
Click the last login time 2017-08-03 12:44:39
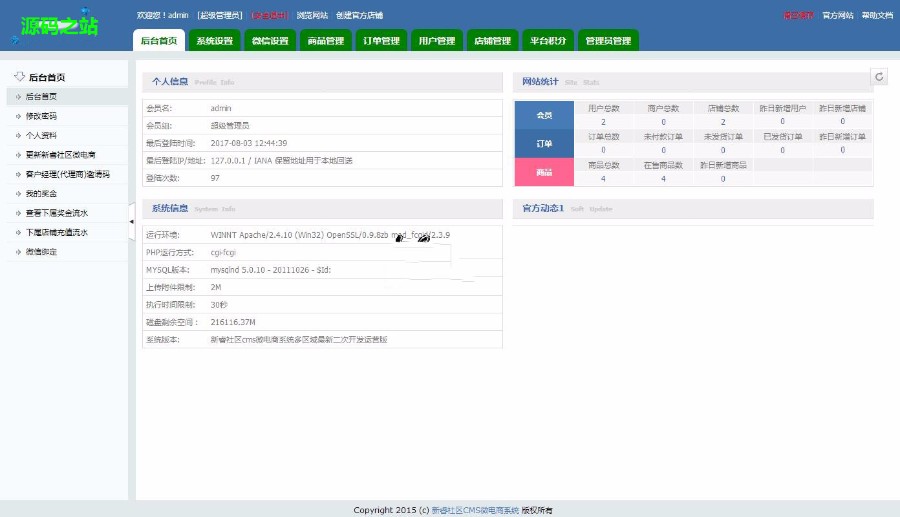249,143
